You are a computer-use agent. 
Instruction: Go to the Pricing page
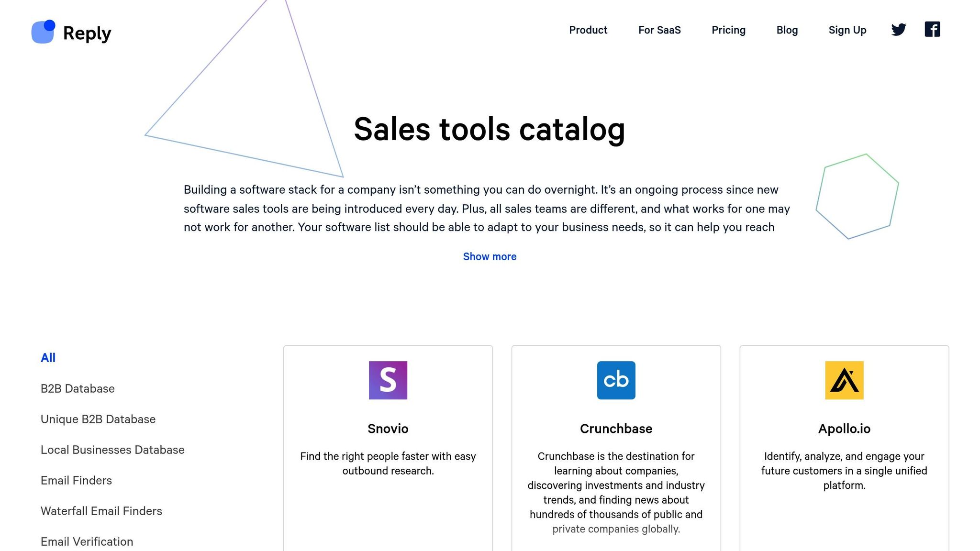point(728,30)
